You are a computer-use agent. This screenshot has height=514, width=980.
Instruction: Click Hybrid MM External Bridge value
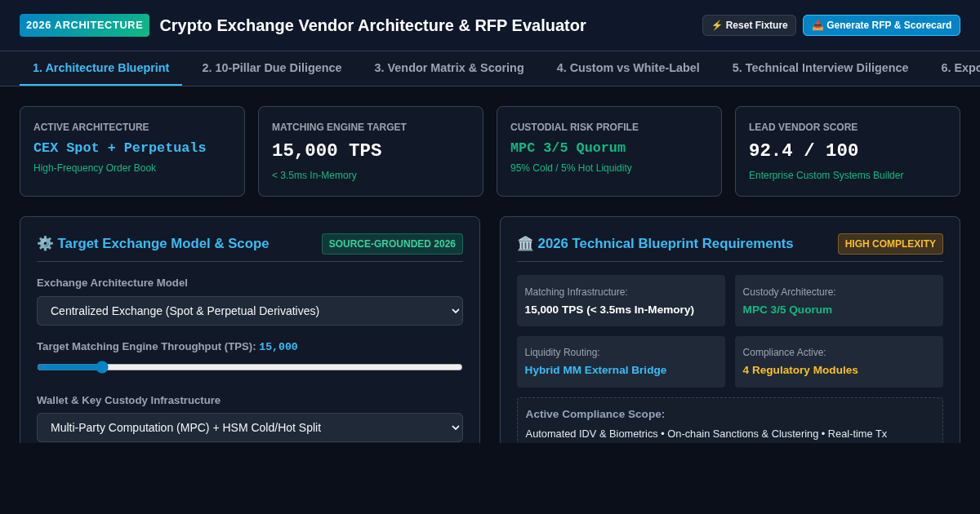coord(595,370)
